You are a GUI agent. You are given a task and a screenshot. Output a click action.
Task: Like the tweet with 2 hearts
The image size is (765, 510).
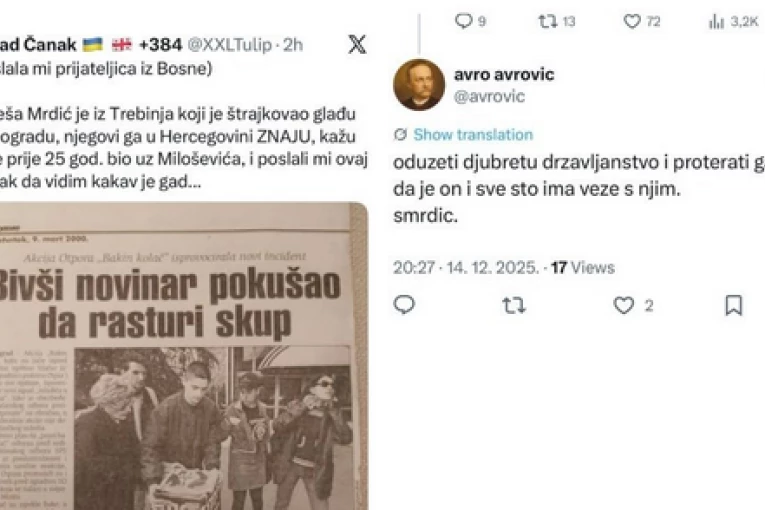[x=624, y=306]
